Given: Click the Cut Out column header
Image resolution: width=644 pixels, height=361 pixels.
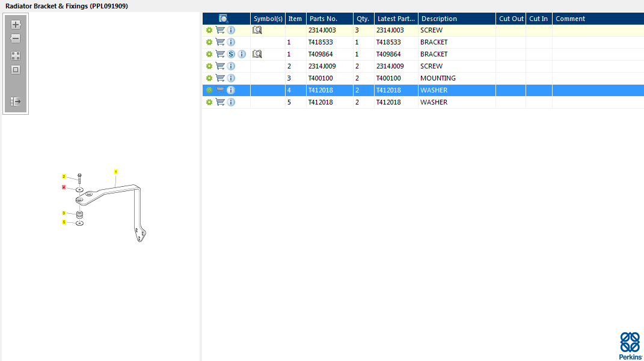Looking at the screenshot, I should point(511,19).
